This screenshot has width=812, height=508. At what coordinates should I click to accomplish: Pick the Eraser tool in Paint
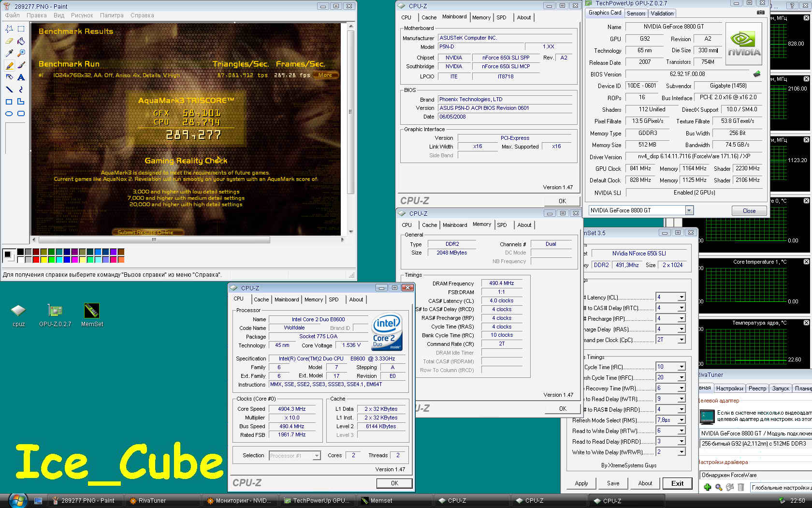pyautogui.click(x=9, y=41)
